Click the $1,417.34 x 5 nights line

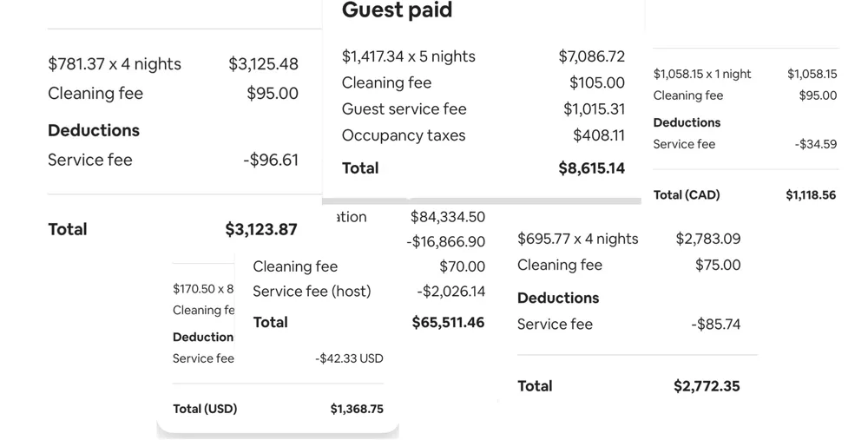tap(409, 56)
